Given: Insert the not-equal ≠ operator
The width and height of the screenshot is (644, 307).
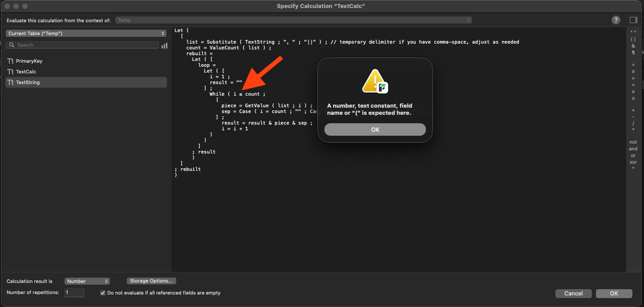Looking at the screenshot, I should coord(633,72).
